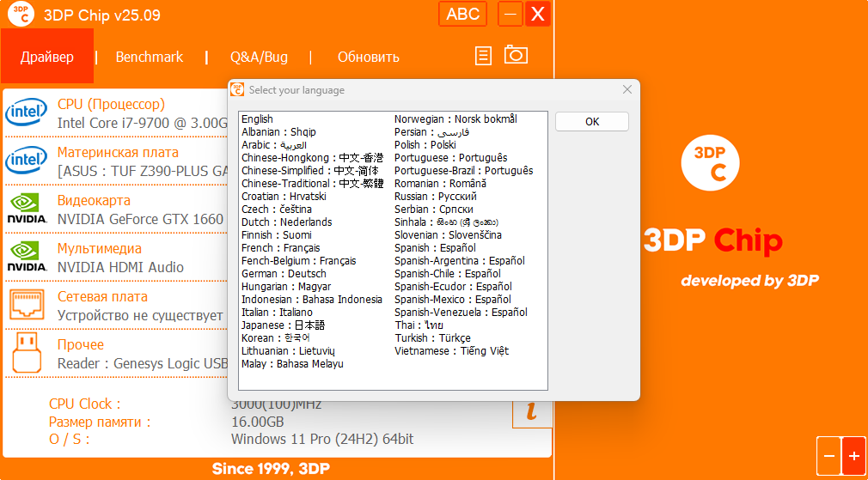Click the 3DP Chip logo in title bar
The width and height of the screenshot is (868, 480).
point(21,15)
